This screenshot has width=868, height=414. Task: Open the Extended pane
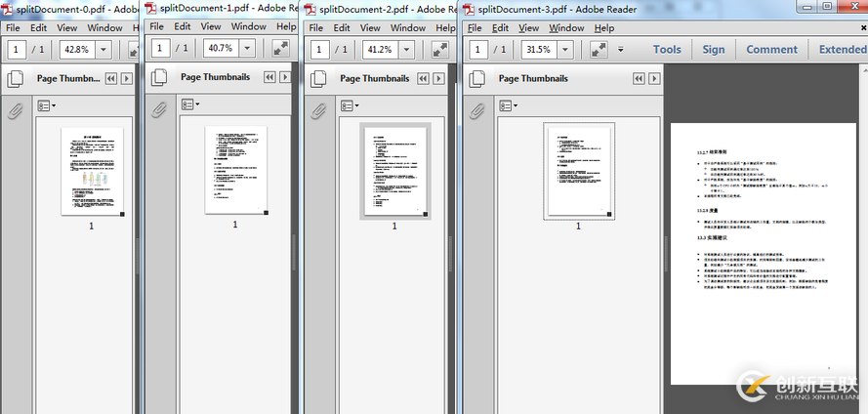(843, 49)
